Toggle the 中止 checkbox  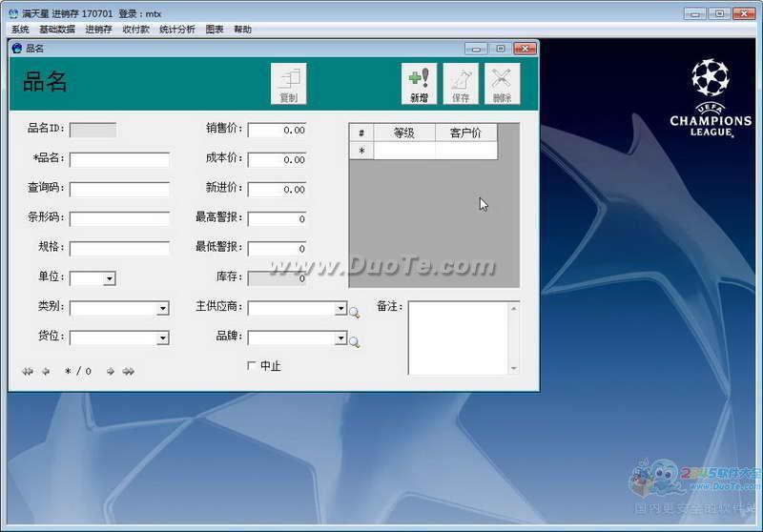click(x=252, y=365)
